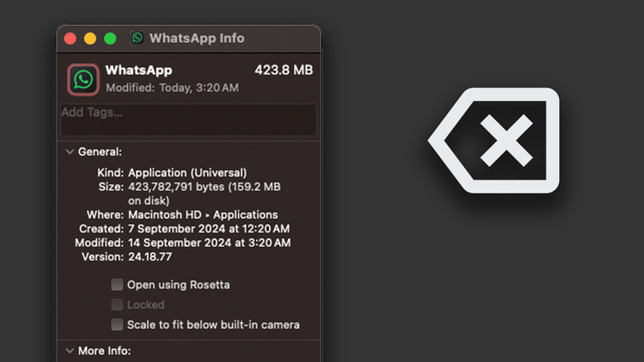This screenshot has height=362, width=644.
Task: Click the WhatsApp Info window title
Action: [x=197, y=38]
